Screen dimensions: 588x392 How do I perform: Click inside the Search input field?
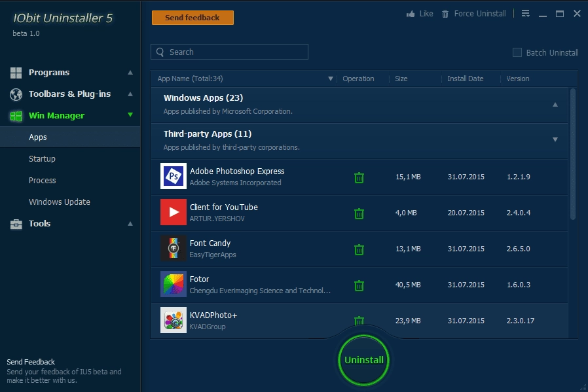click(229, 52)
